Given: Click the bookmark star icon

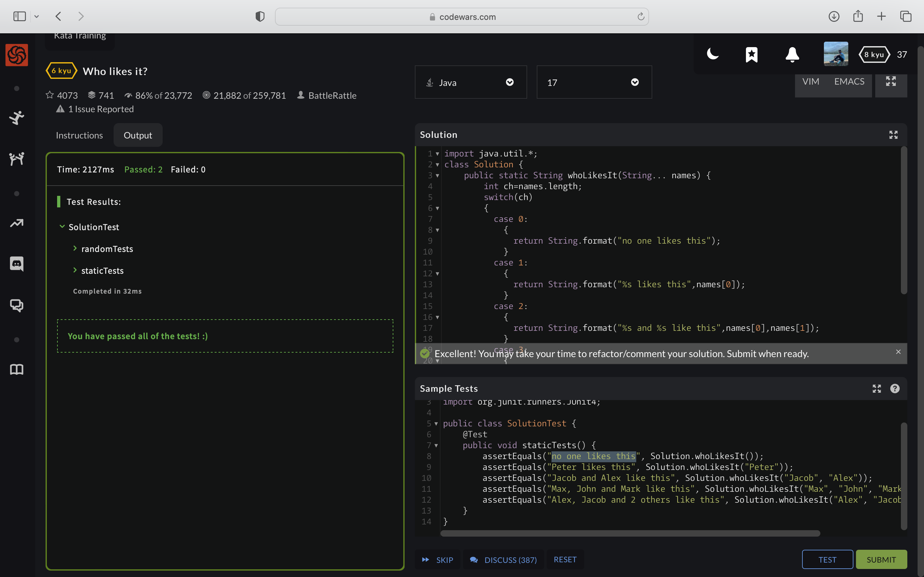Looking at the screenshot, I should pyautogui.click(x=751, y=54).
